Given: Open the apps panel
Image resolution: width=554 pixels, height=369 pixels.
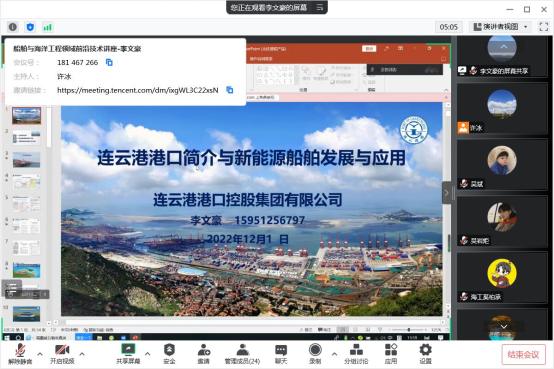Looking at the screenshot, I should coord(391,354).
